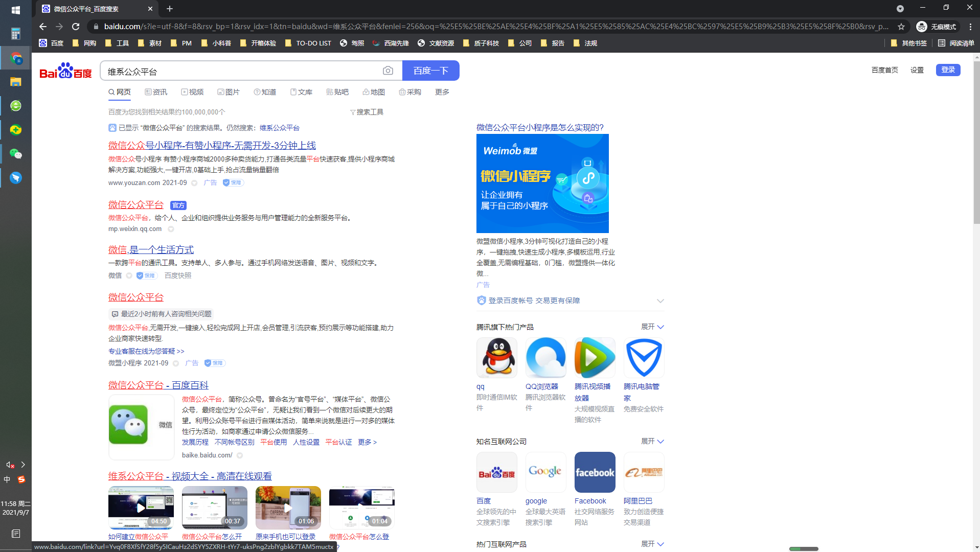The height and width of the screenshot is (552, 980).
Task: Open the 驾照 bookmark
Action: point(352,43)
